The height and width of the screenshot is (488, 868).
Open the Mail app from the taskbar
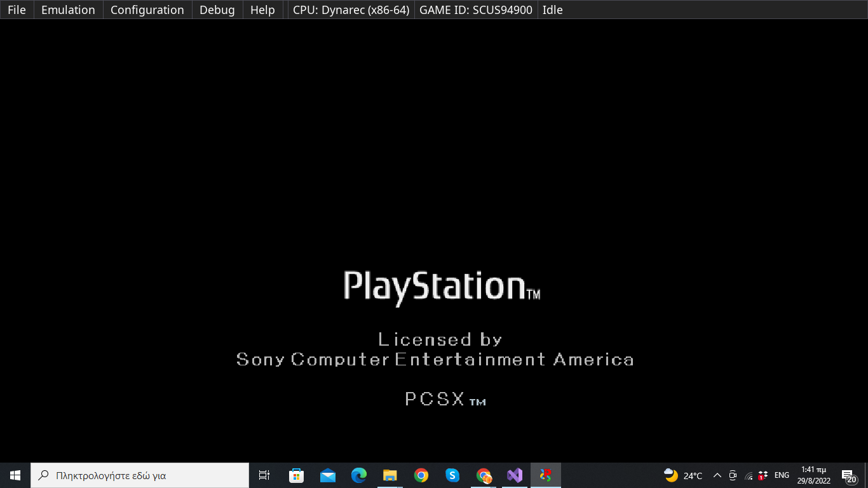[328, 475]
